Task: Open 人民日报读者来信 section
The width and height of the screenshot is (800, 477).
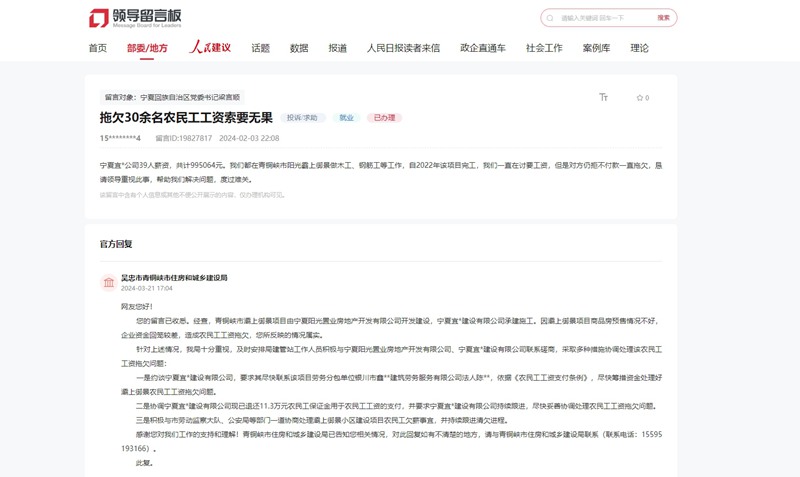Action: [403, 48]
